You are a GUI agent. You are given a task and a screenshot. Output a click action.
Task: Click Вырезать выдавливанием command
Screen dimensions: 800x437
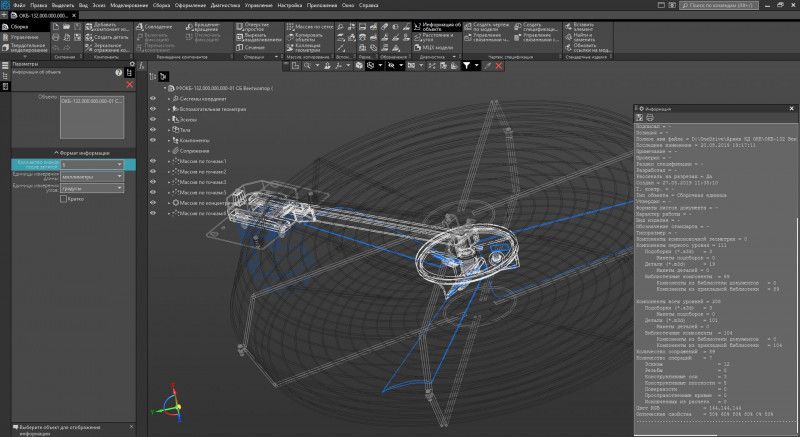[259, 37]
